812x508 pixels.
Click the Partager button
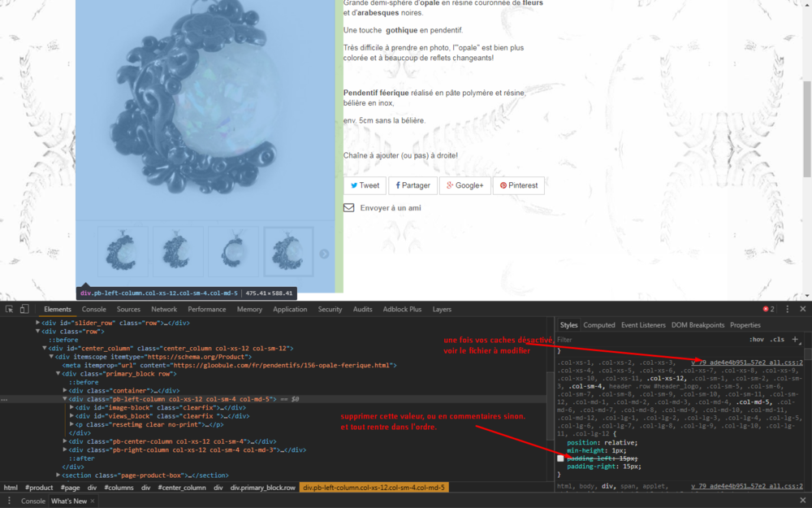[412, 185]
